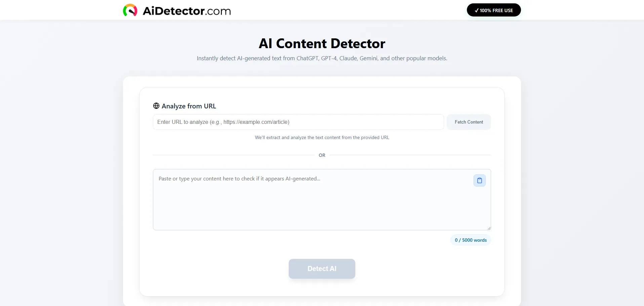Click the checkmark in the free use badge
Viewport: 644px width, 306px height.
tap(476, 10)
